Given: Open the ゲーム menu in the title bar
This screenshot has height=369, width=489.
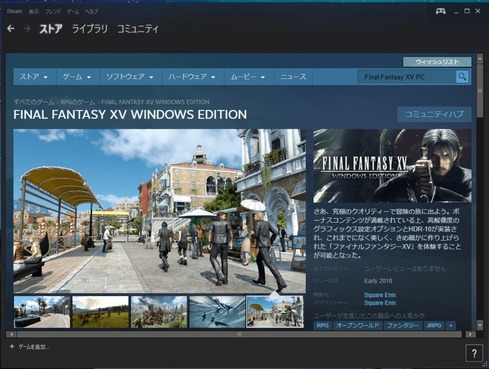Looking at the screenshot, I should point(73,11).
